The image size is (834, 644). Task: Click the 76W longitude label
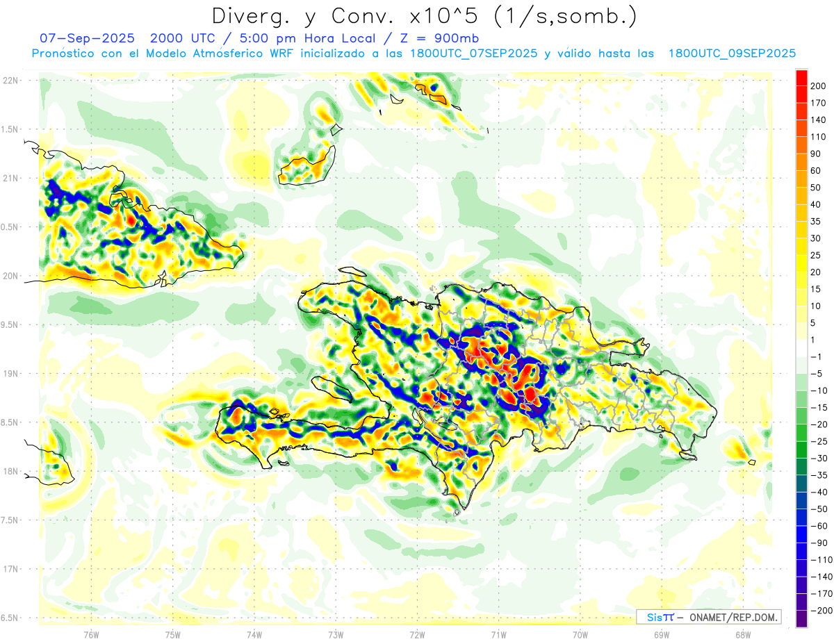[91, 634]
